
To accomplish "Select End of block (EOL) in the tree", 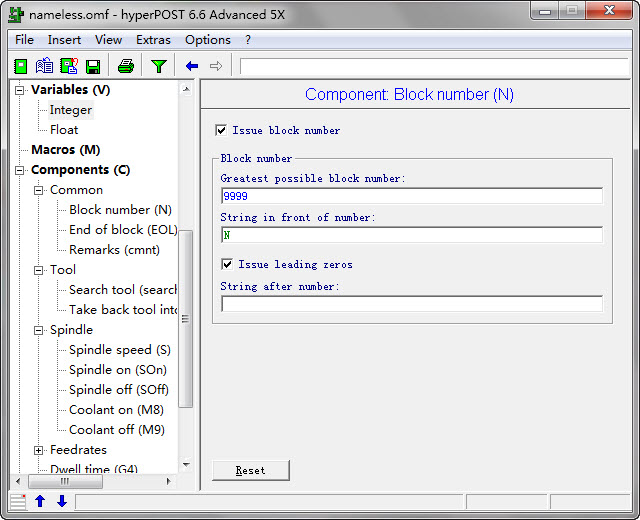I will pos(123,230).
